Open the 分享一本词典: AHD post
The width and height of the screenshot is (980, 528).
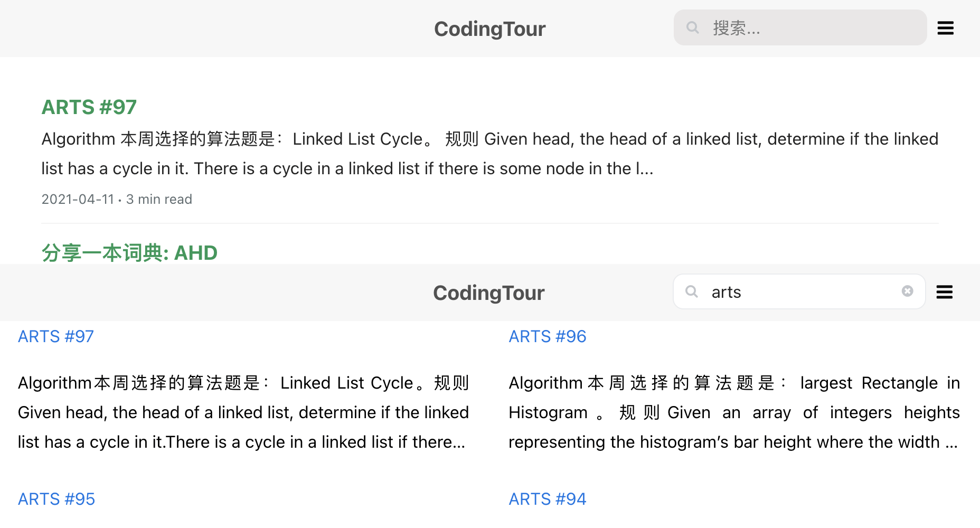click(x=129, y=253)
